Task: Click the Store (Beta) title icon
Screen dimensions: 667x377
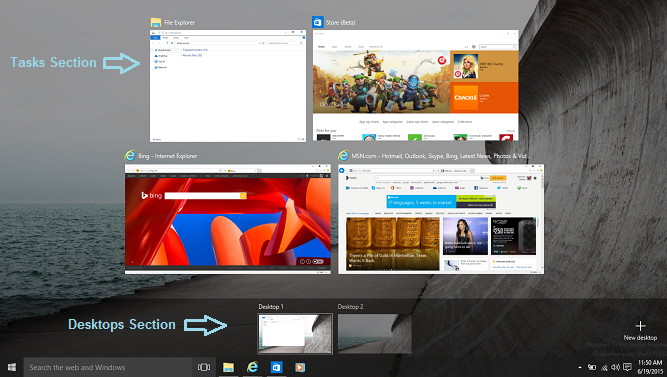Action: pyautogui.click(x=317, y=22)
